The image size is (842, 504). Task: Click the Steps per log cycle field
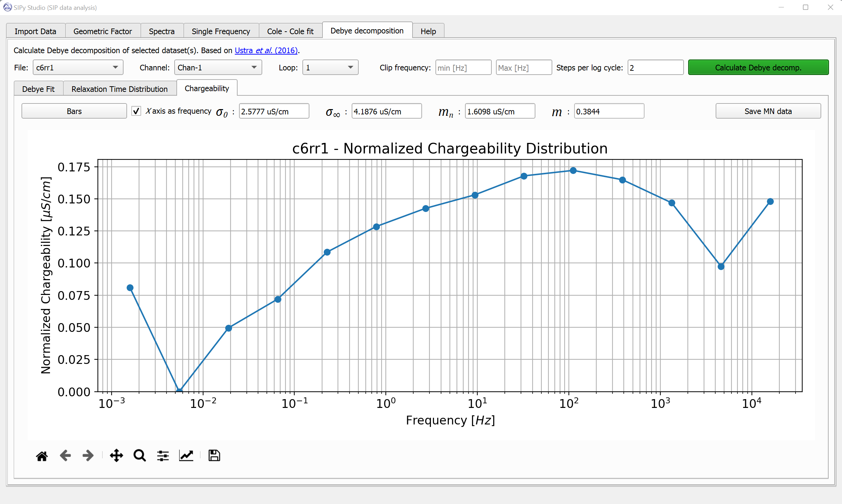[x=655, y=68]
